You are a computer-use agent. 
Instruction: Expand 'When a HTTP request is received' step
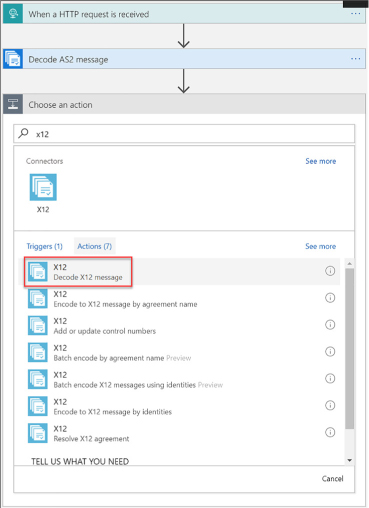point(184,14)
